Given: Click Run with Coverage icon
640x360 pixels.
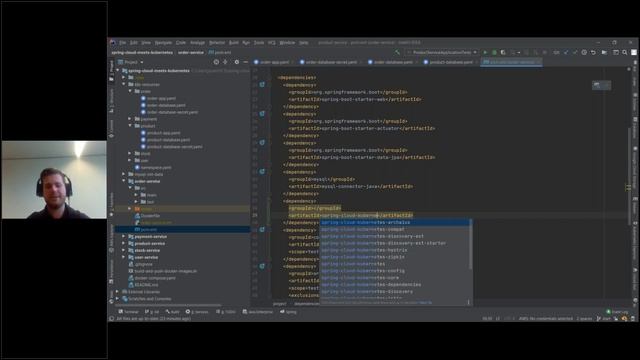Looking at the screenshot, I should (503, 52).
